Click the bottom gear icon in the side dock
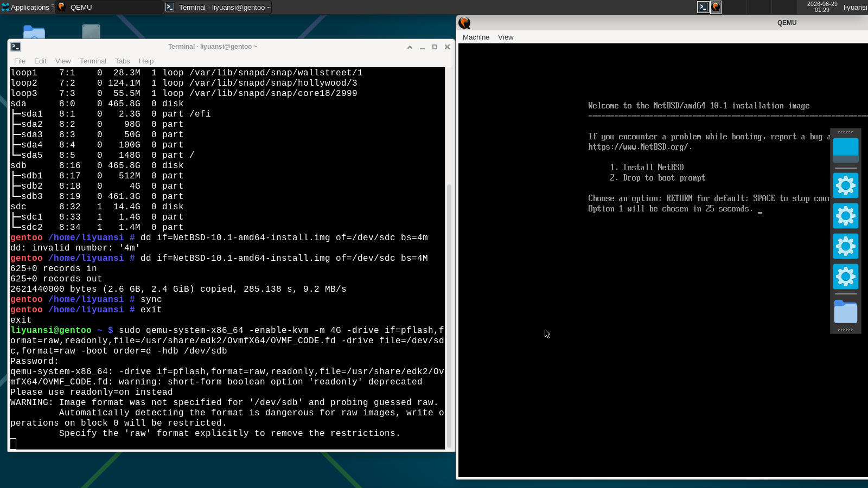 click(x=846, y=277)
